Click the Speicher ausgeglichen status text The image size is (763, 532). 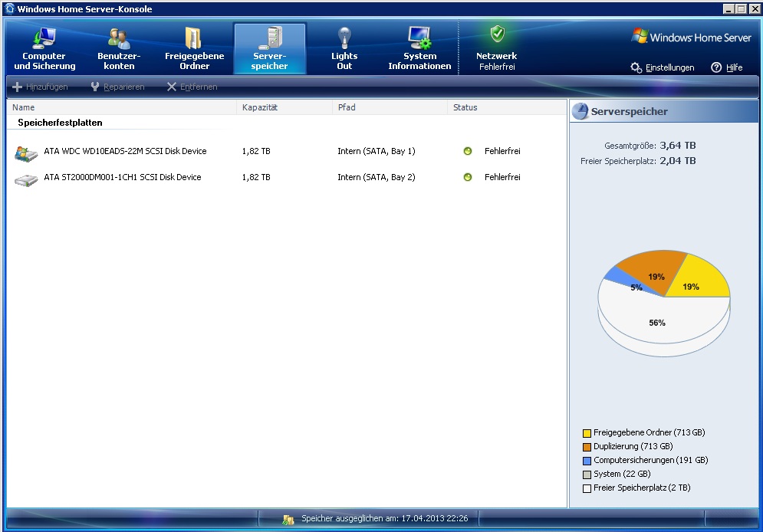point(384,518)
